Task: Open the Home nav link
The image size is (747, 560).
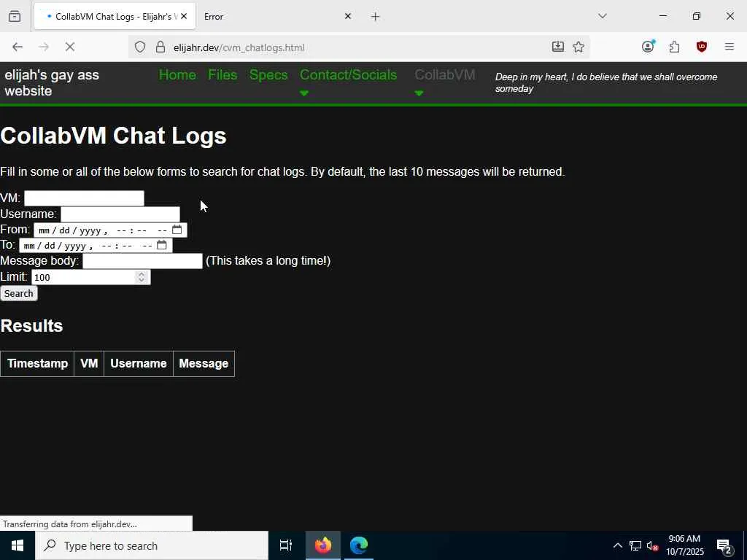Action: pyautogui.click(x=177, y=75)
